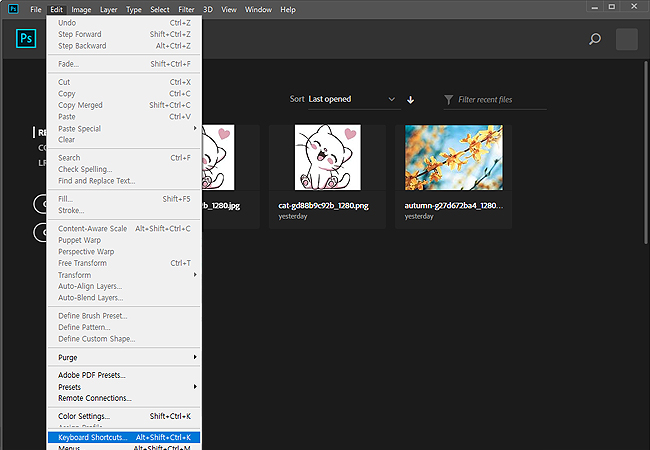Choose Color Settings from Edit menu

(x=124, y=416)
